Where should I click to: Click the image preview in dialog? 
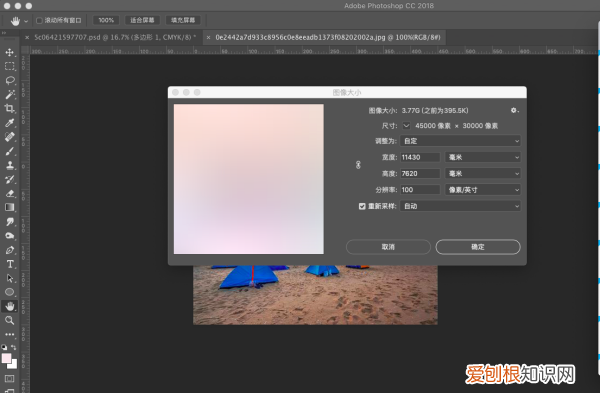coord(249,179)
